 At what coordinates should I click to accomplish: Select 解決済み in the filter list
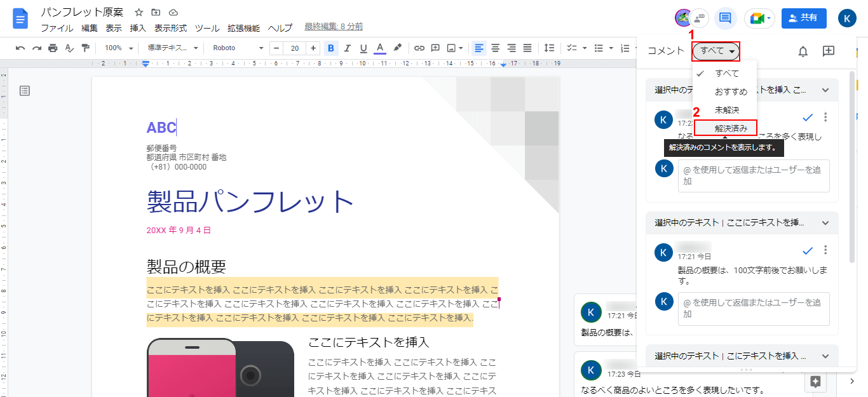725,128
